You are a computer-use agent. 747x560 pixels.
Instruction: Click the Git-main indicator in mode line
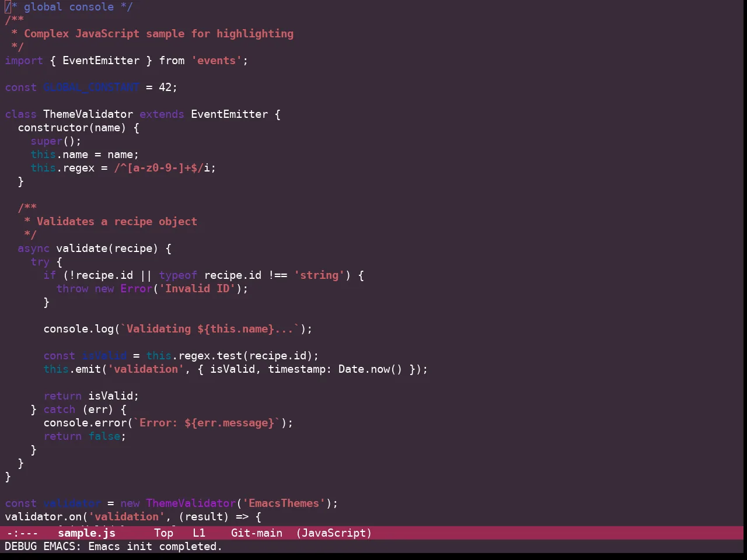257,533
